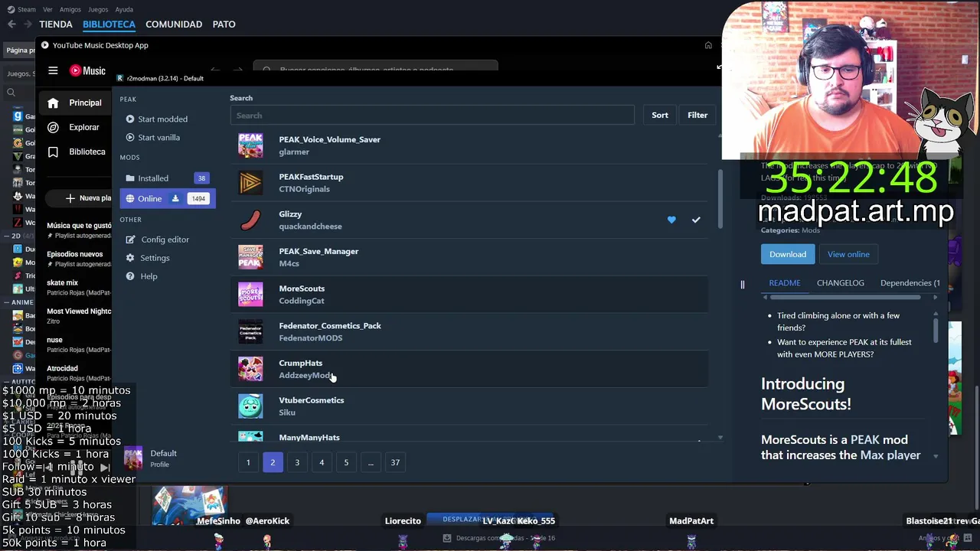Click ellipsis pagination button
Viewport: 980px width, 551px height.
371,462
